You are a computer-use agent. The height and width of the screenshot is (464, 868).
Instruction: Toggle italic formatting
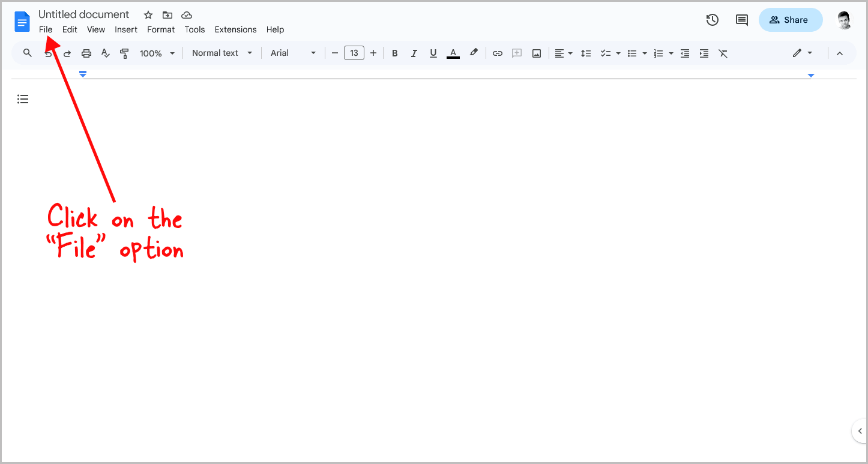click(x=414, y=53)
